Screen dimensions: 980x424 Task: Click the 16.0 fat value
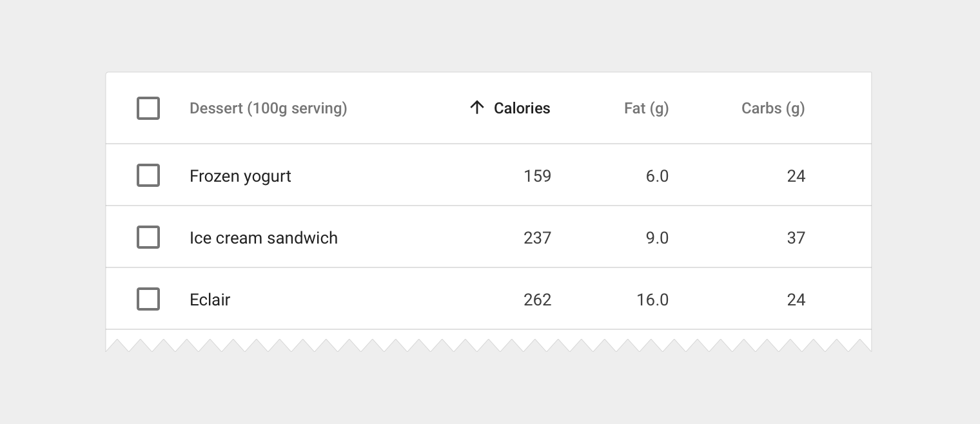(x=652, y=300)
